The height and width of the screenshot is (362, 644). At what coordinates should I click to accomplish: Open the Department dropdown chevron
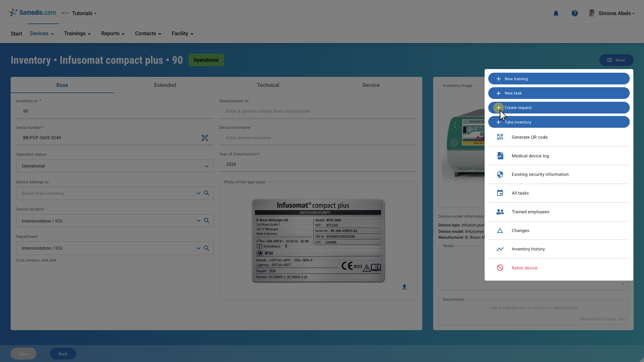click(199, 248)
